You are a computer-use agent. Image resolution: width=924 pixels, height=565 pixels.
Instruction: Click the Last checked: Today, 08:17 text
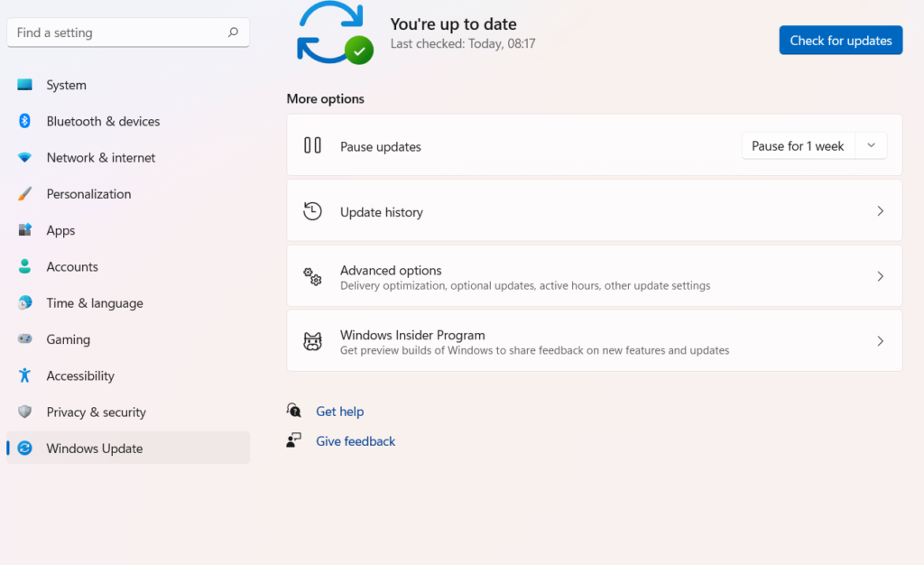click(463, 43)
